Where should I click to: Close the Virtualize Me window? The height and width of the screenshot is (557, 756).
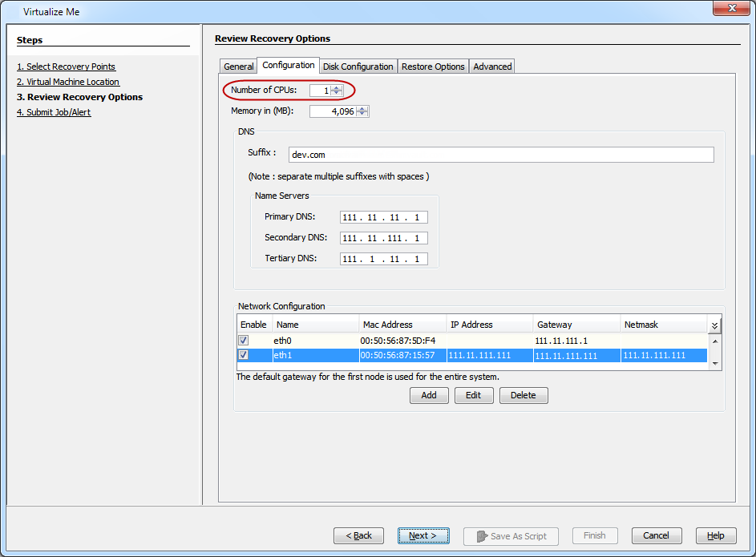tap(730, 11)
